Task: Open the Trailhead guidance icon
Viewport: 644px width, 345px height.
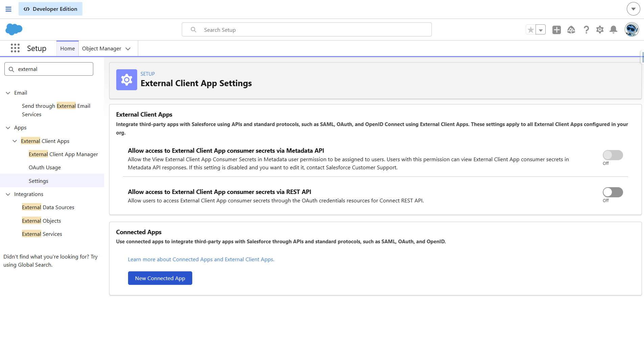Action: 571,30
